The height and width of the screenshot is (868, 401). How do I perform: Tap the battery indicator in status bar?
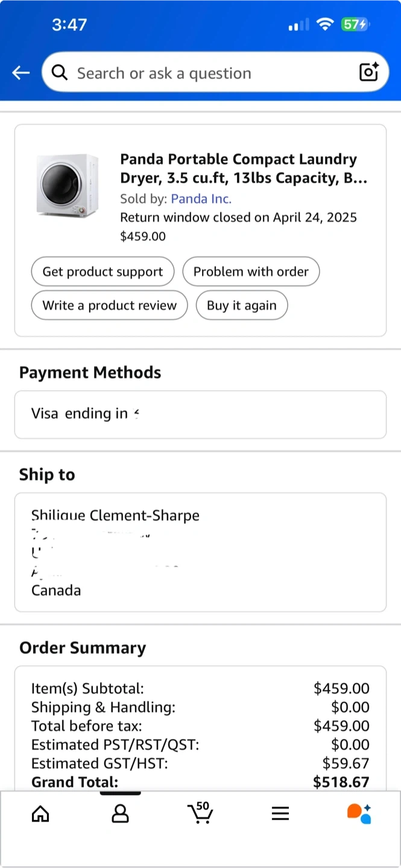(x=355, y=25)
